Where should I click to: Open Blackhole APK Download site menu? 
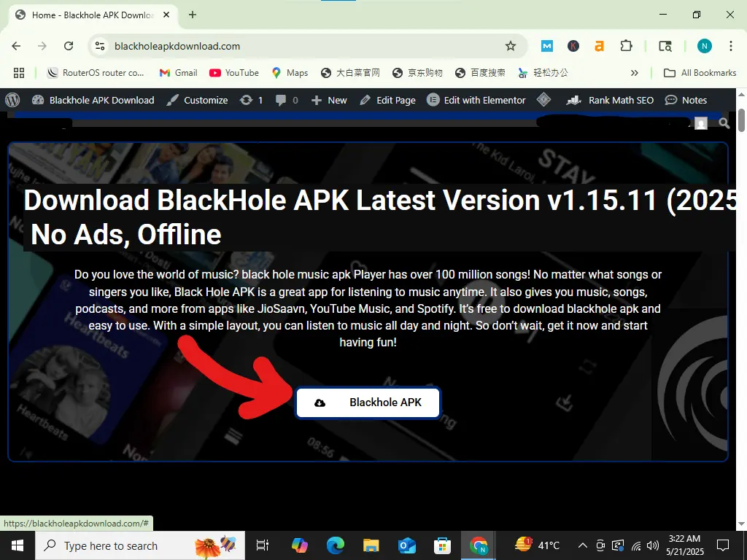93,100
